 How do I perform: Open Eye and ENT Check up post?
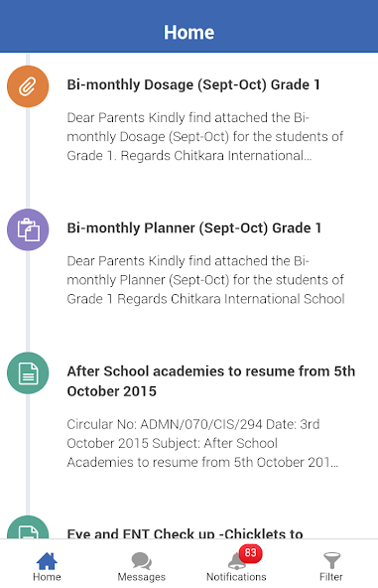[185, 533]
